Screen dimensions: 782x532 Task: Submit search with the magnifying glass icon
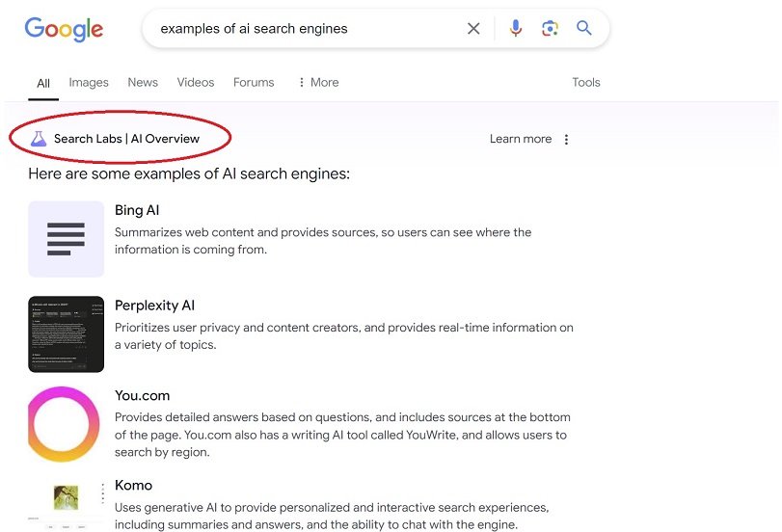point(584,28)
